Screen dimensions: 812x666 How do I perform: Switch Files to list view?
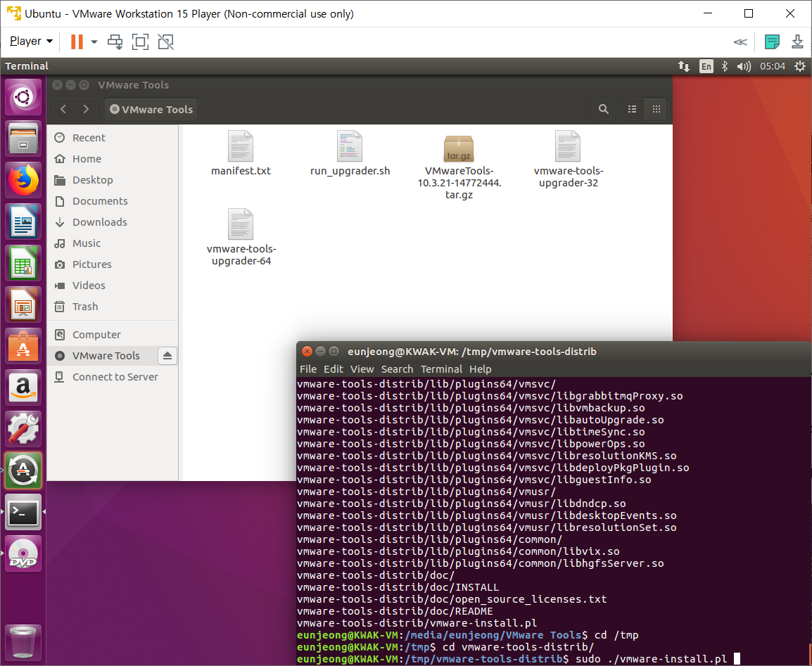[633, 109]
